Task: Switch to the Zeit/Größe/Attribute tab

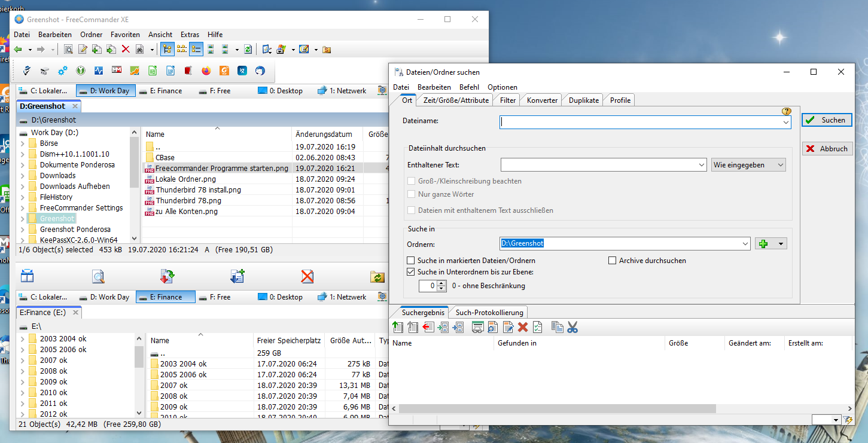Action: pos(456,100)
